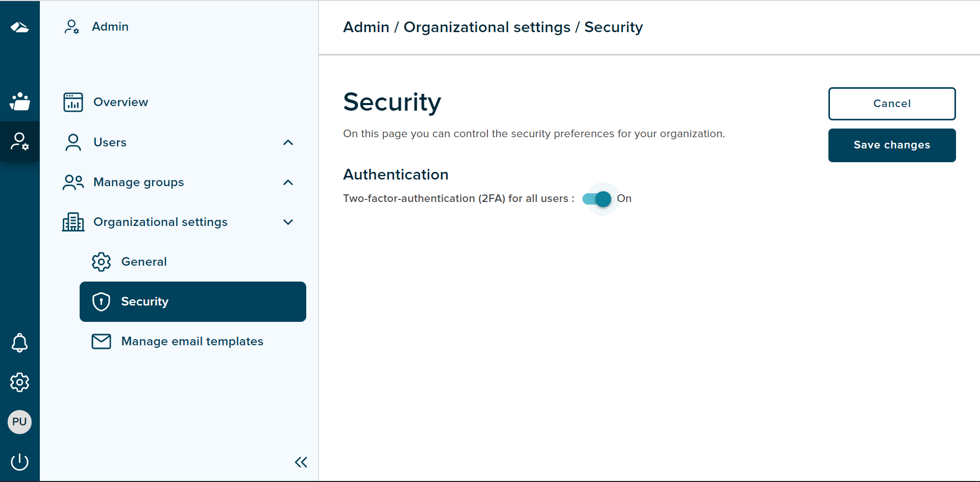
Task: Expand the Users section chevron
Action: (288, 142)
